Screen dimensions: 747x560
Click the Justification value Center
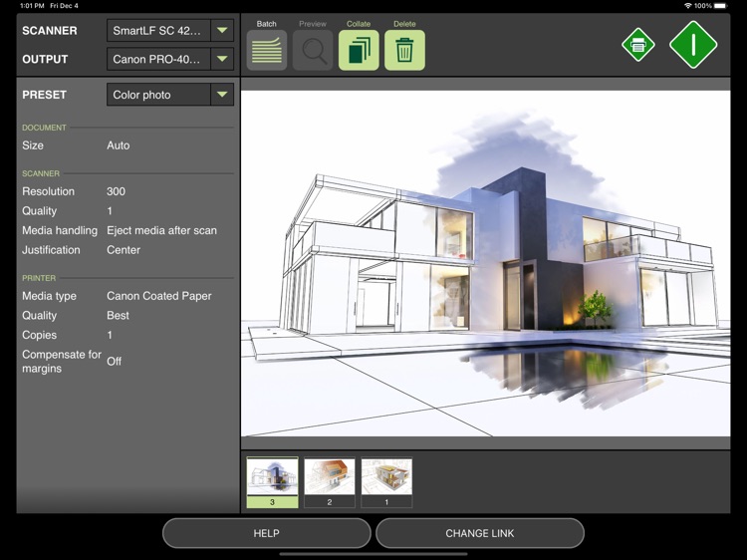(124, 250)
